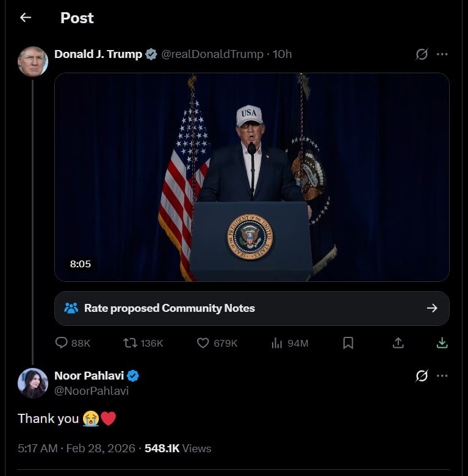Click the green download icon

442,343
